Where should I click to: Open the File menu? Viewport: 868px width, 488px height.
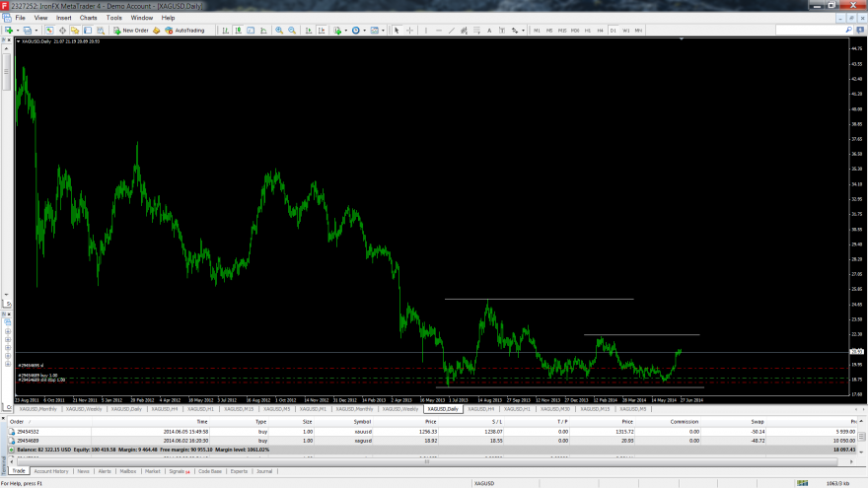[x=21, y=18]
